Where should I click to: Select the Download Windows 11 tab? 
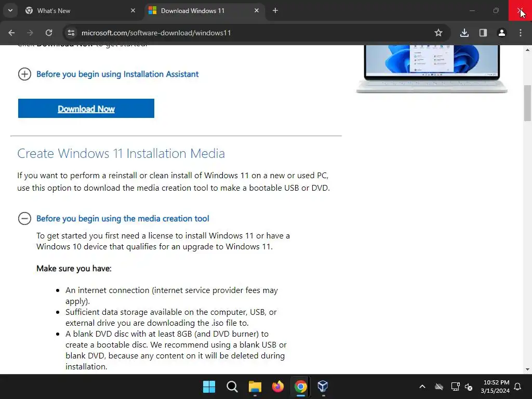(205, 11)
